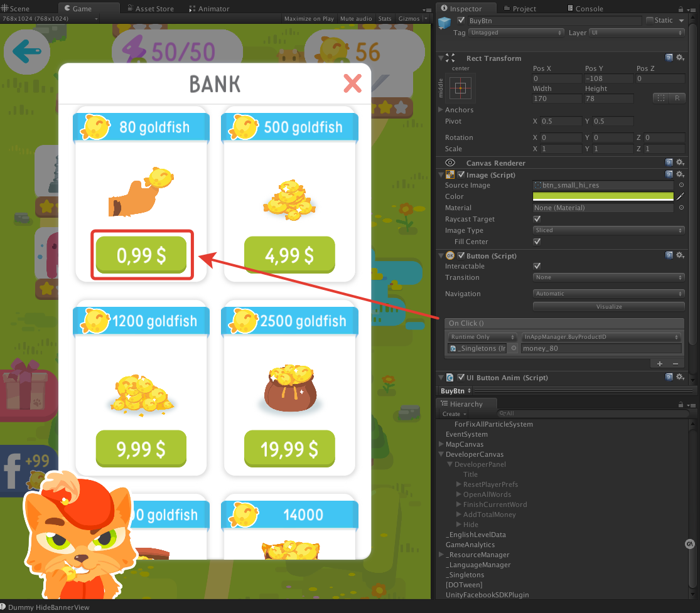Click the money_80 argument field
The height and width of the screenshot is (613, 700).
click(x=601, y=348)
